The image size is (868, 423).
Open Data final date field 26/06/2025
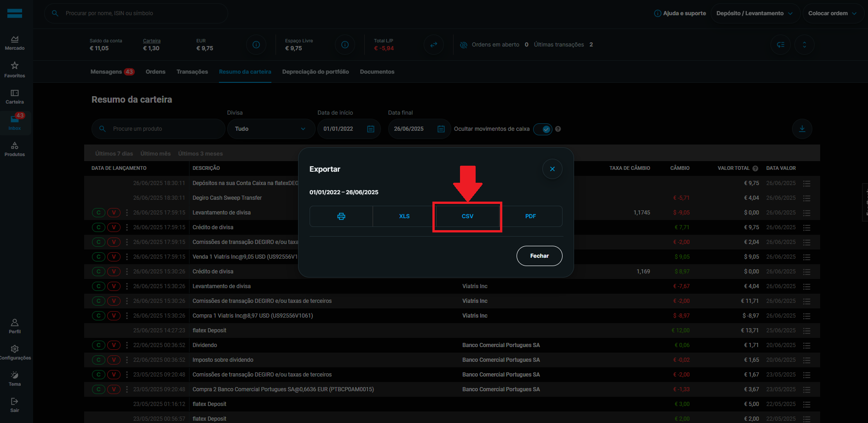[419, 129]
